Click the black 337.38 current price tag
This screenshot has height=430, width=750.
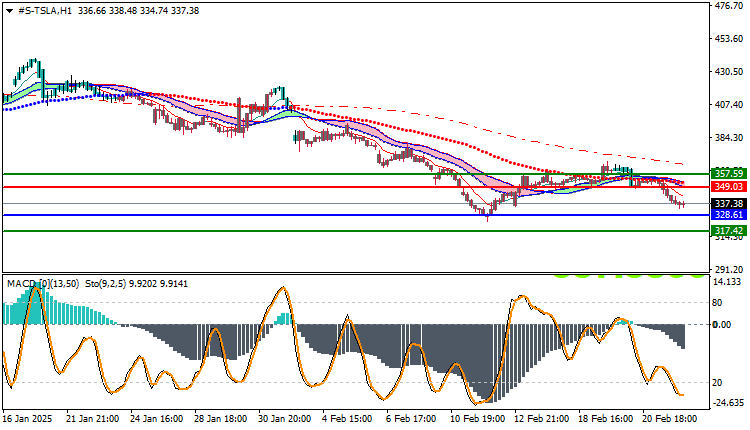point(729,204)
